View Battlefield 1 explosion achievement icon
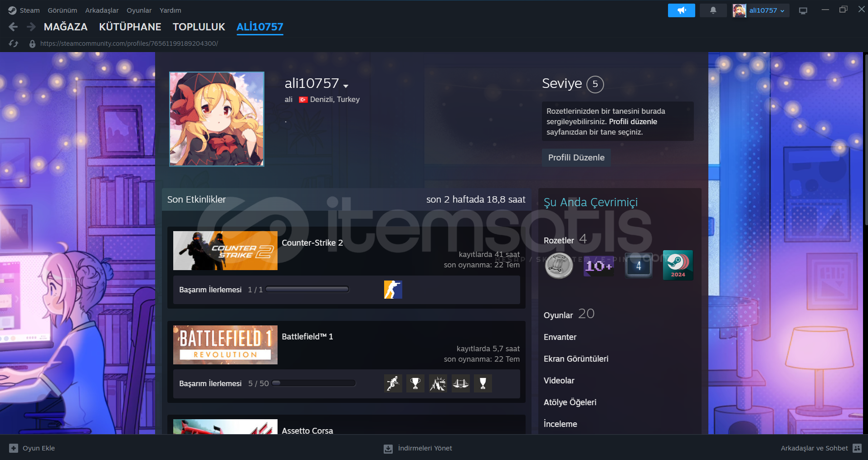Viewport: 868px width, 460px height. click(438, 383)
